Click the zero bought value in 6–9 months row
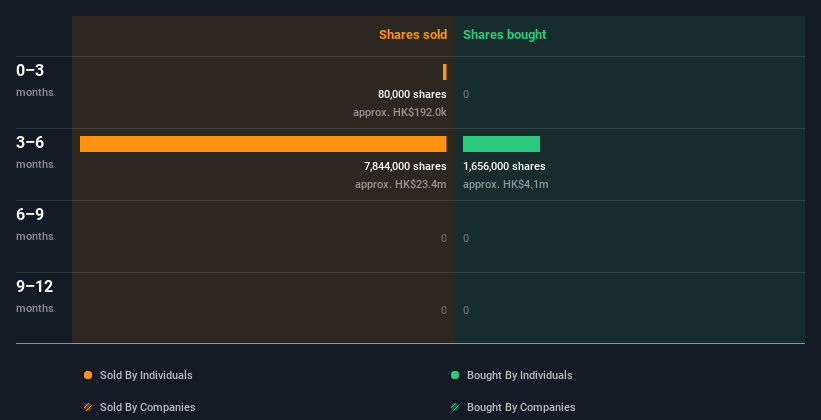821x420 pixels. click(466, 238)
